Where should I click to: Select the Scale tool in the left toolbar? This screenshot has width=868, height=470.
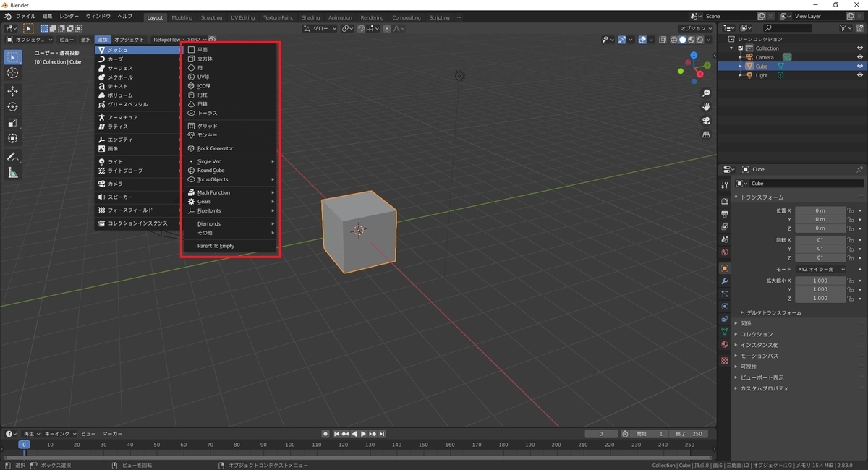pyautogui.click(x=12, y=122)
